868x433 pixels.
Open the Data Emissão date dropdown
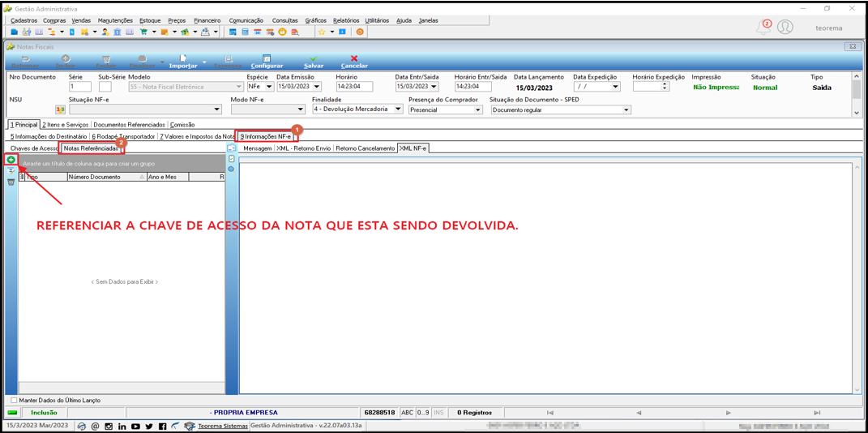tap(317, 87)
